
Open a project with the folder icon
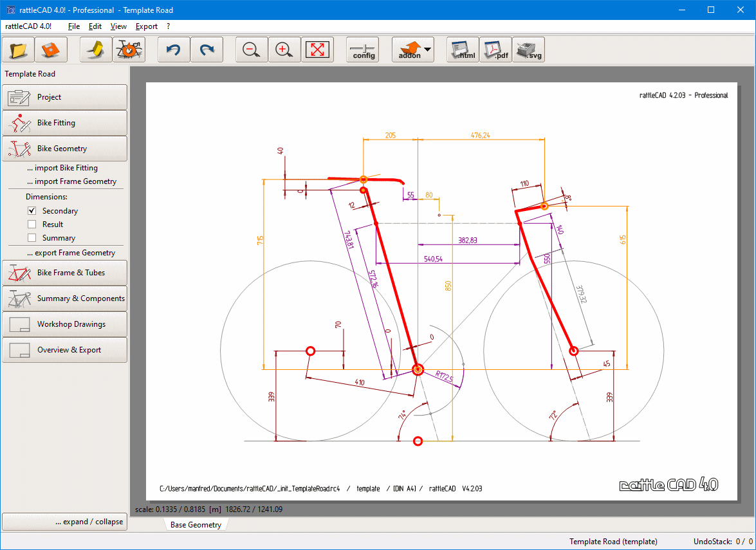pyautogui.click(x=18, y=49)
